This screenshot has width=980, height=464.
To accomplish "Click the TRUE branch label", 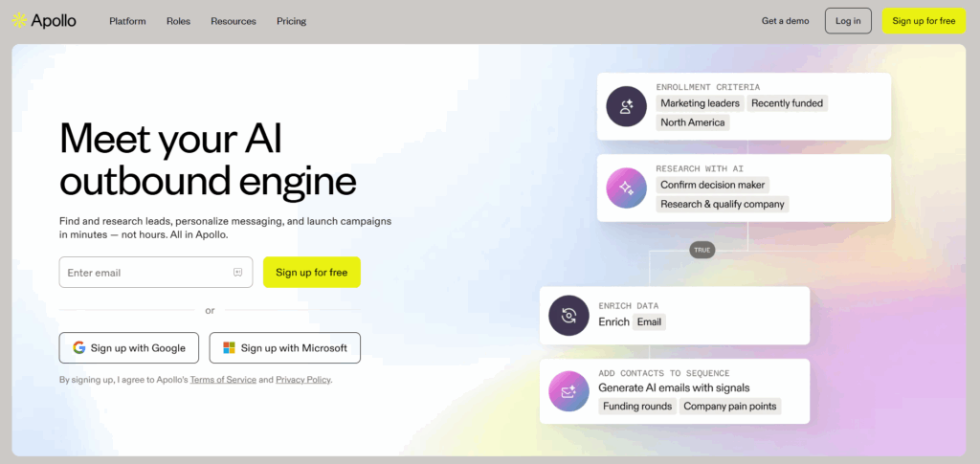I will coord(702,250).
